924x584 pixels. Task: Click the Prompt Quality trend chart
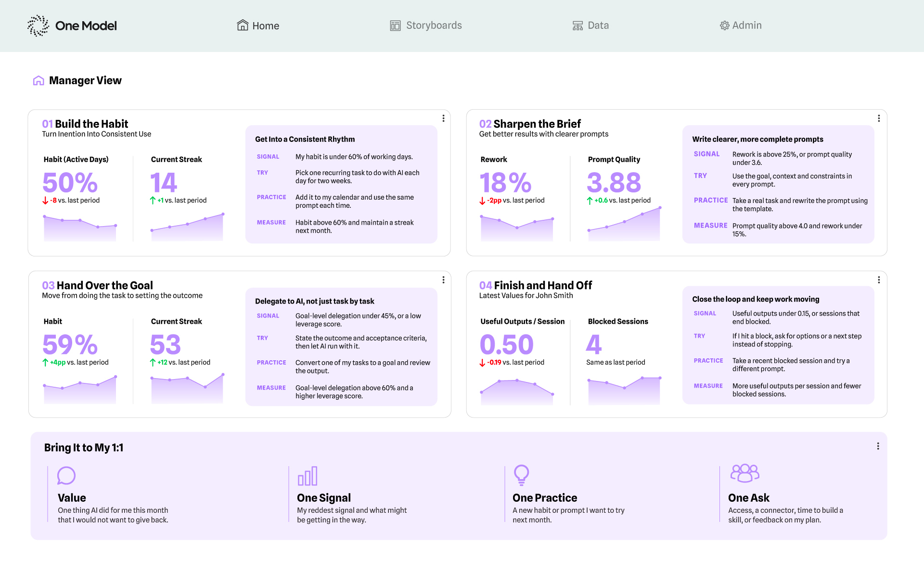coord(624,224)
